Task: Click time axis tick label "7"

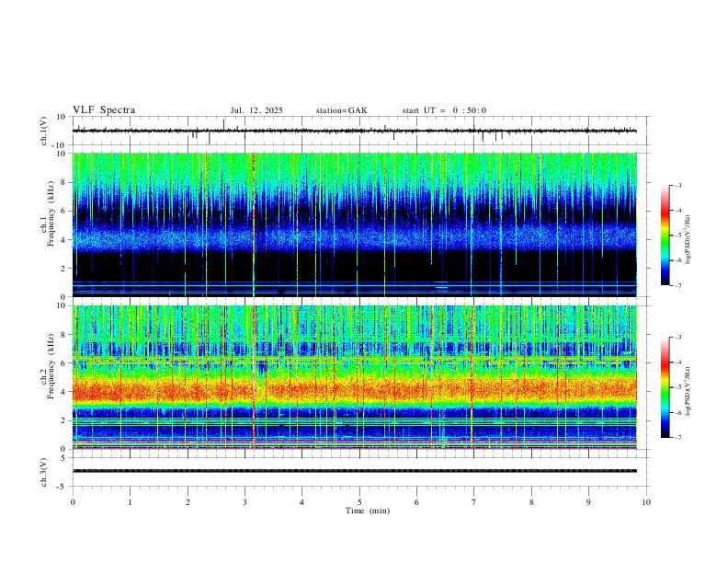Action: point(474,502)
